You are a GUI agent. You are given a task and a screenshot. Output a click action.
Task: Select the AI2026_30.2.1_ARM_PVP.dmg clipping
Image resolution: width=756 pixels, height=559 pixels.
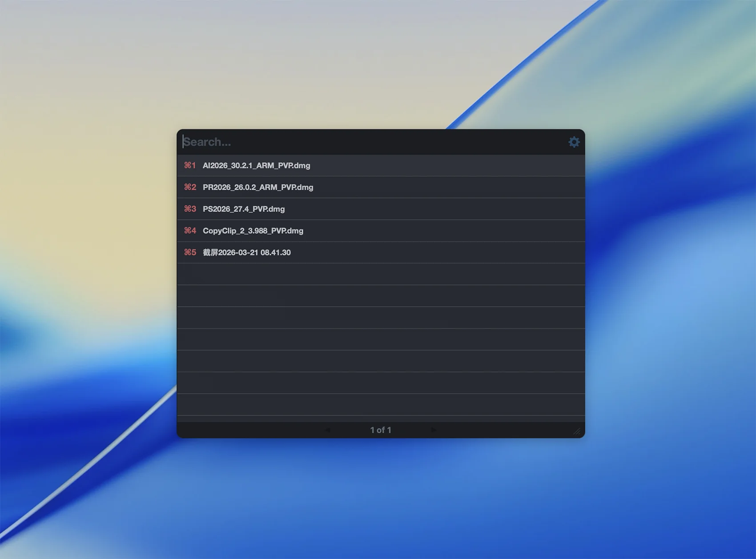point(256,165)
